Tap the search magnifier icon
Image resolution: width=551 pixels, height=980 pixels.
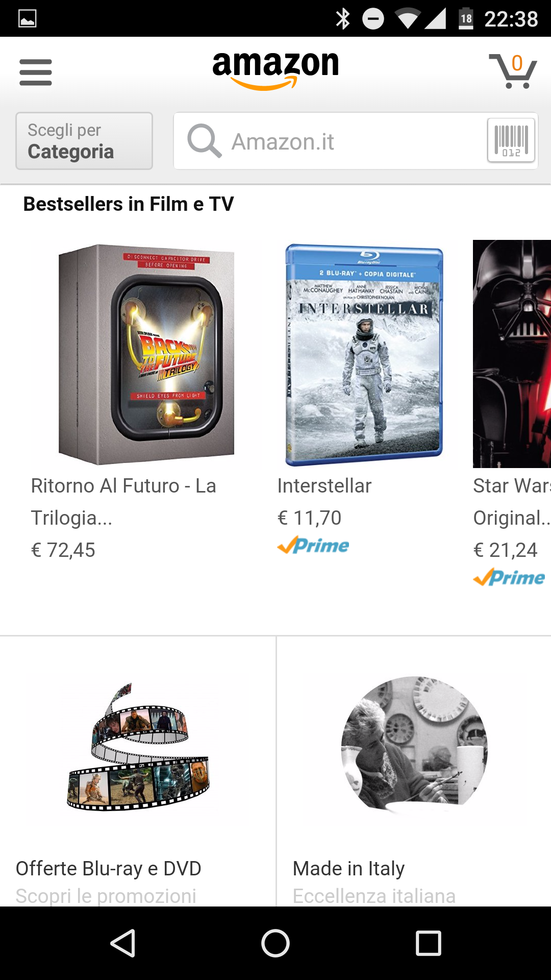[x=204, y=141]
